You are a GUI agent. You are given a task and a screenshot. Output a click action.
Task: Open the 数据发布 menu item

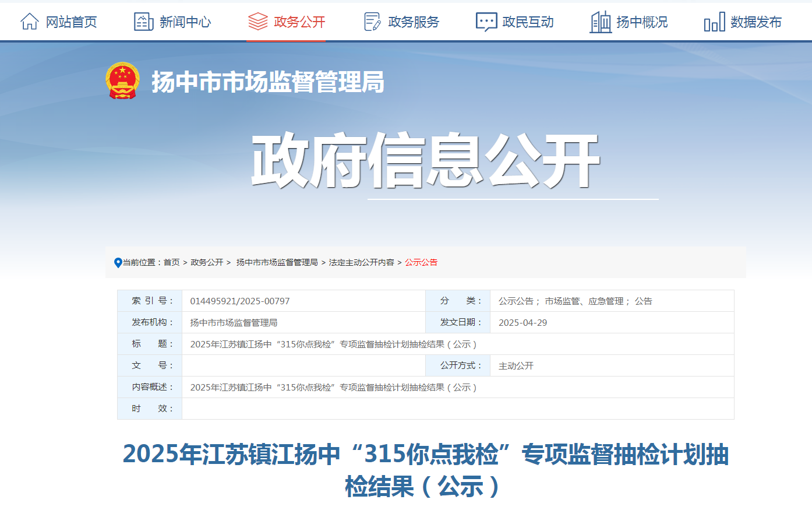[x=756, y=22]
